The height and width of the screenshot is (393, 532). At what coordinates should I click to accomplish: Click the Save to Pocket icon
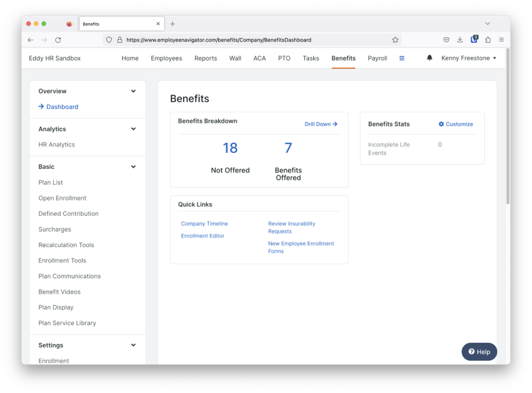tap(446, 40)
